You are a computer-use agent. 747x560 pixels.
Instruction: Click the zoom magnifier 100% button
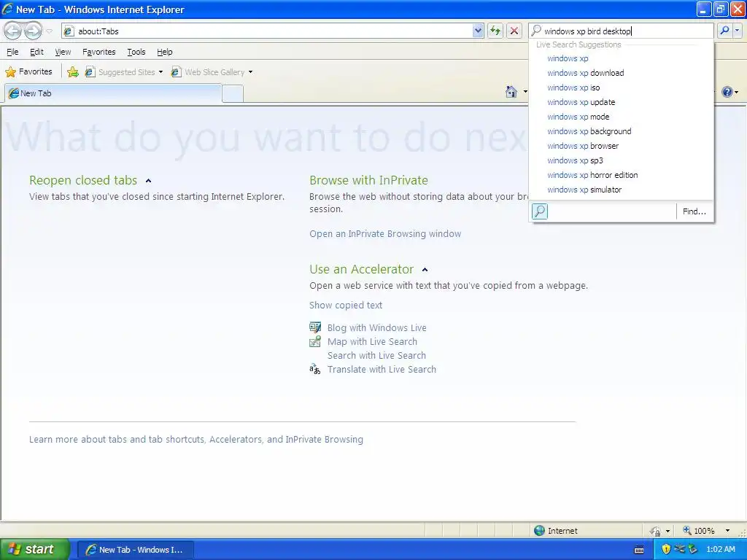pyautogui.click(x=698, y=531)
